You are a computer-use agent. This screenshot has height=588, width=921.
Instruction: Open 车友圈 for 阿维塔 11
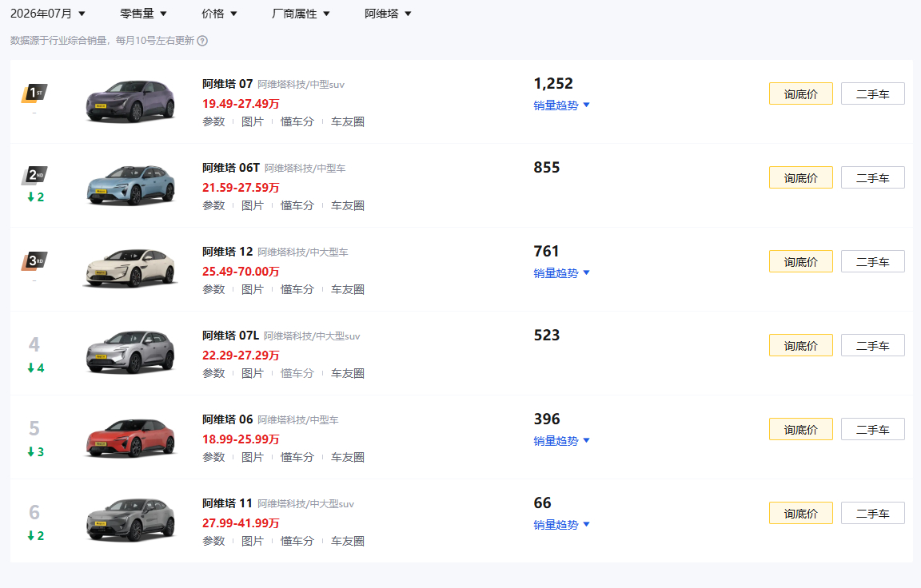pyautogui.click(x=348, y=541)
